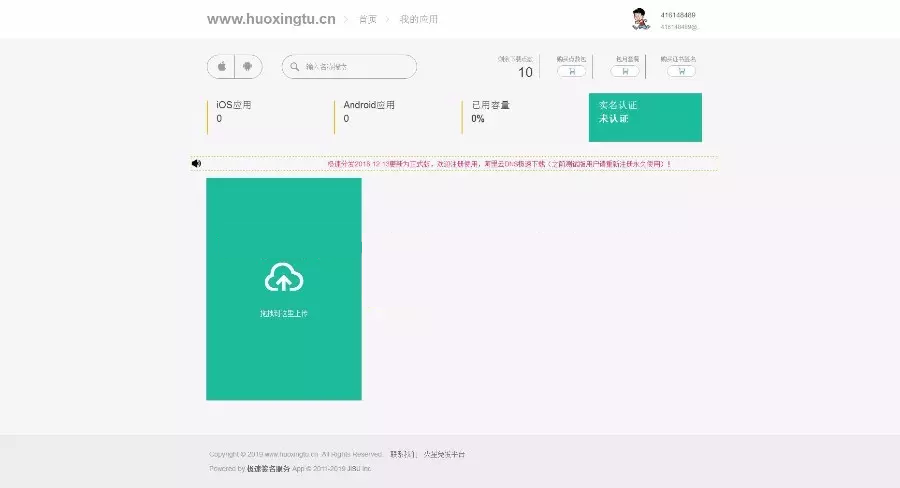Click the cart button under 包月套餐
The width and height of the screenshot is (900, 488).
pos(625,71)
